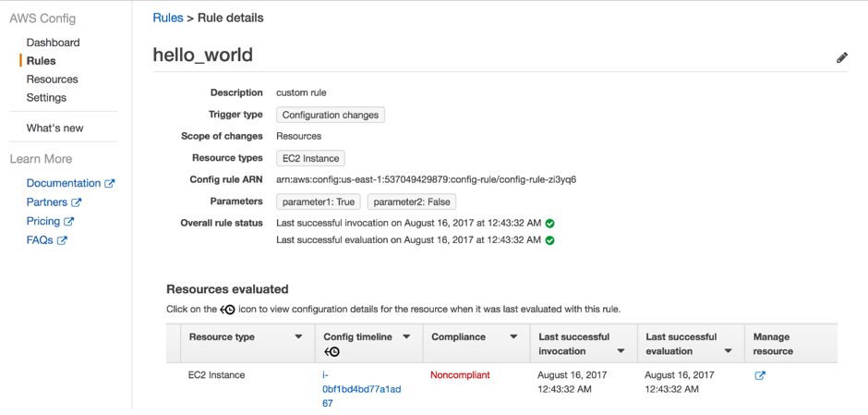Go to Dashboard in sidebar

pyautogui.click(x=54, y=43)
